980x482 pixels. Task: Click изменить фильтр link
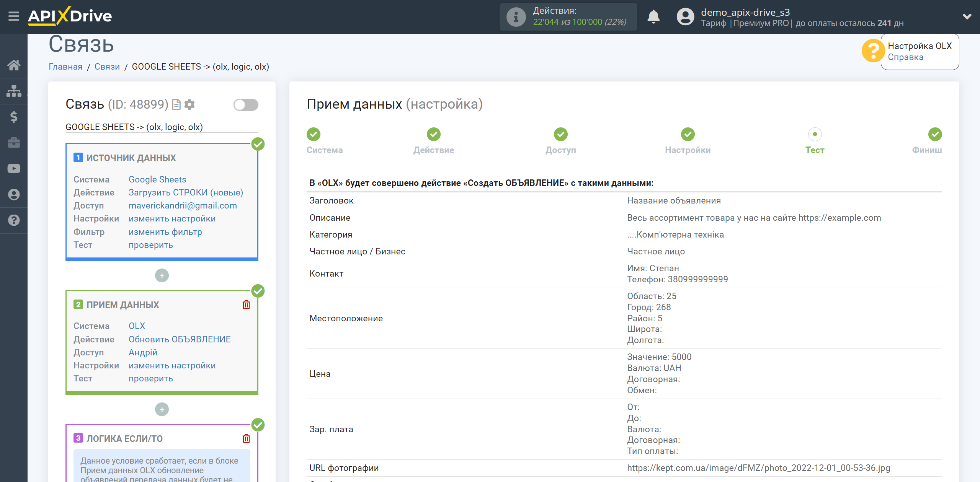165,232
